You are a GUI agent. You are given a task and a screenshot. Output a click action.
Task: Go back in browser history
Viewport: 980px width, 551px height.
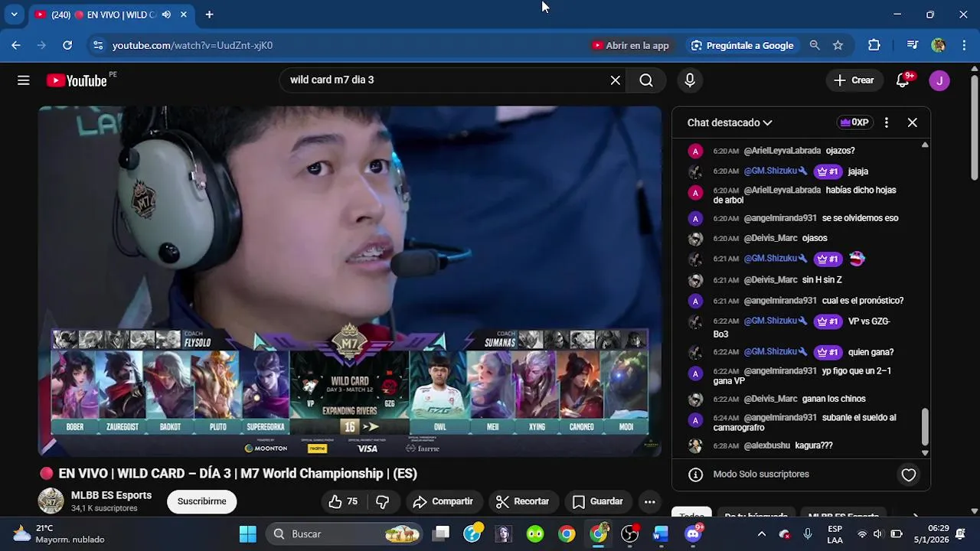point(16,45)
